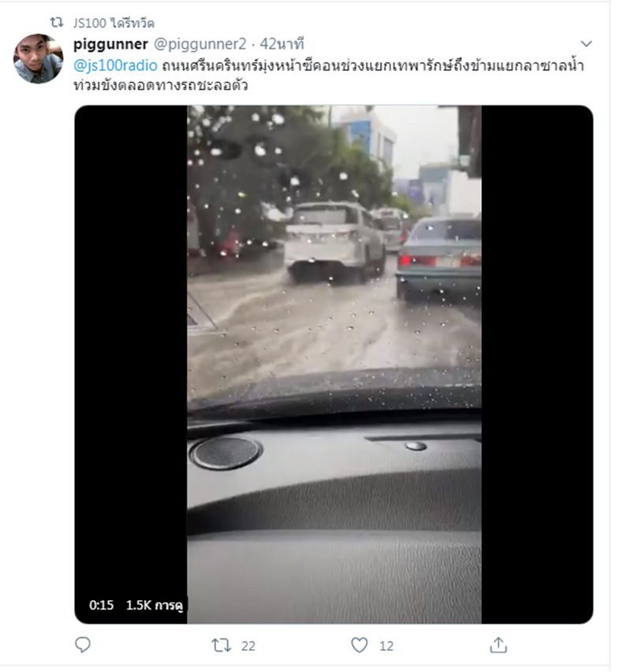Play the flooded road video
Screen dimensions: 631x672
click(334, 364)
